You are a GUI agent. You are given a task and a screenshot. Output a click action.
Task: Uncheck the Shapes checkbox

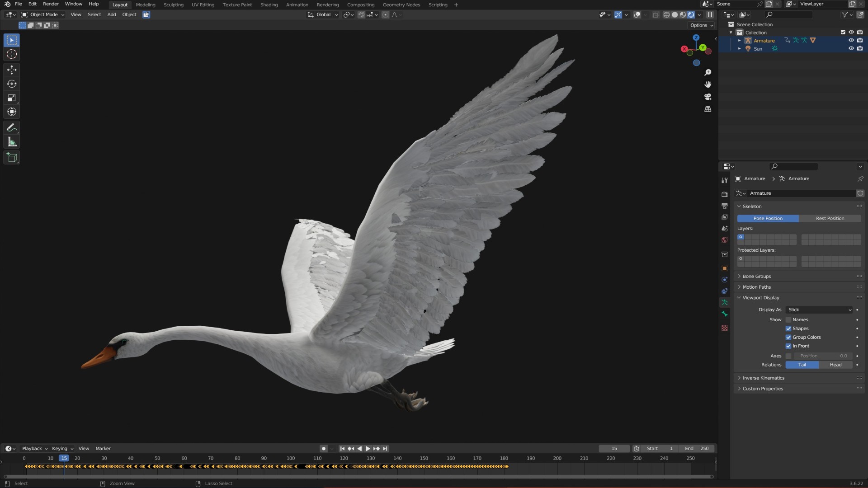click(788, 328)
